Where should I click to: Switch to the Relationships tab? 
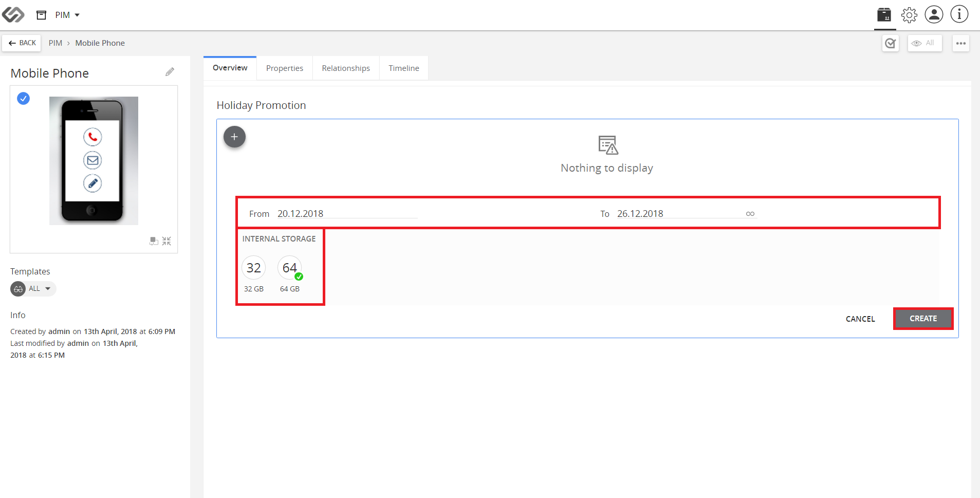[x=346, y=68]
